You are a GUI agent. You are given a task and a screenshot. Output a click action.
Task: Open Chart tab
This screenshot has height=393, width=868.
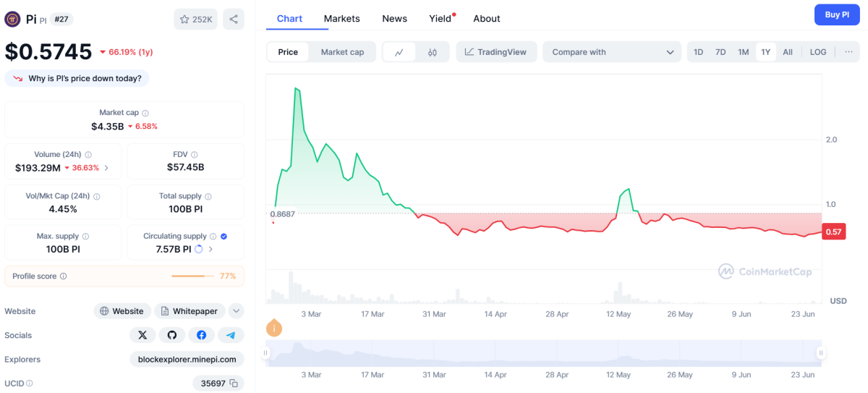[x=289, y=18]
